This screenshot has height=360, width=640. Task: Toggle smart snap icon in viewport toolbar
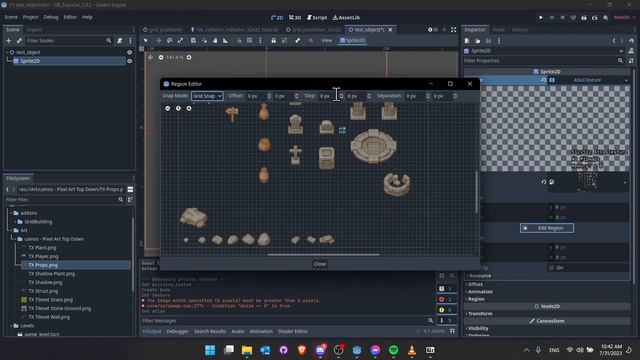239,40
